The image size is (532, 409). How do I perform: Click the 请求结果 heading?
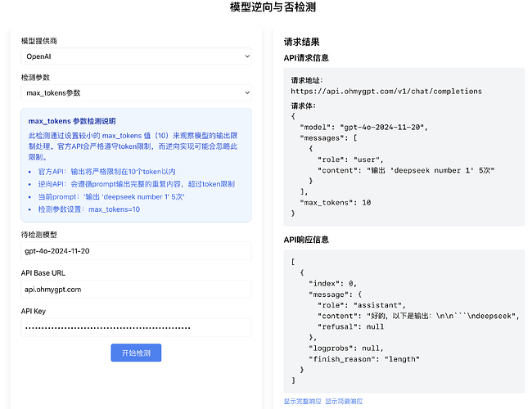pos(302,42)
